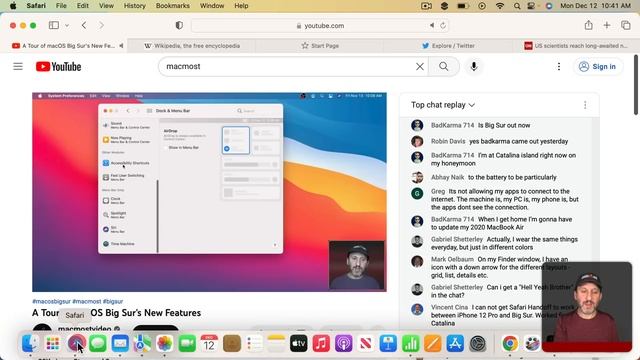640x360 pixels.
Task: Open the Safari File menu
Action: click(61, 6)
